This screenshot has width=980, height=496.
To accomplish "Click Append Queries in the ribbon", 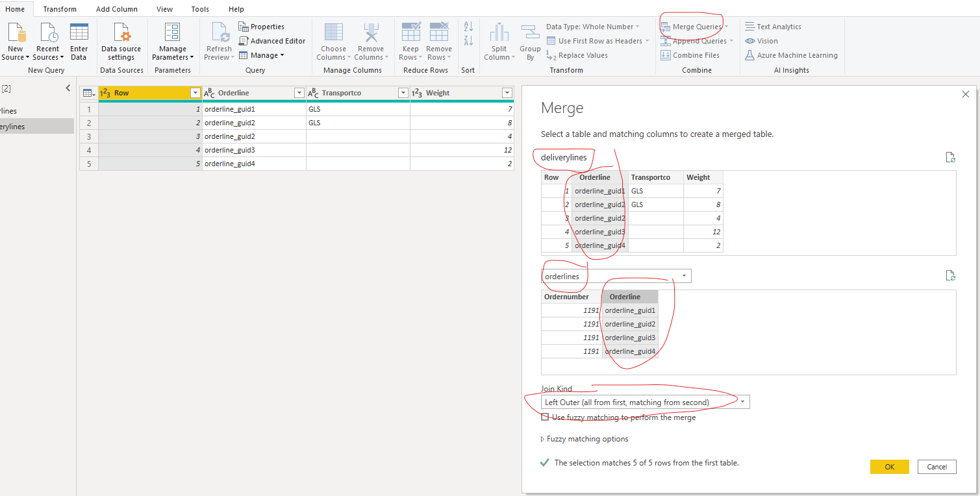I will 696,41.
